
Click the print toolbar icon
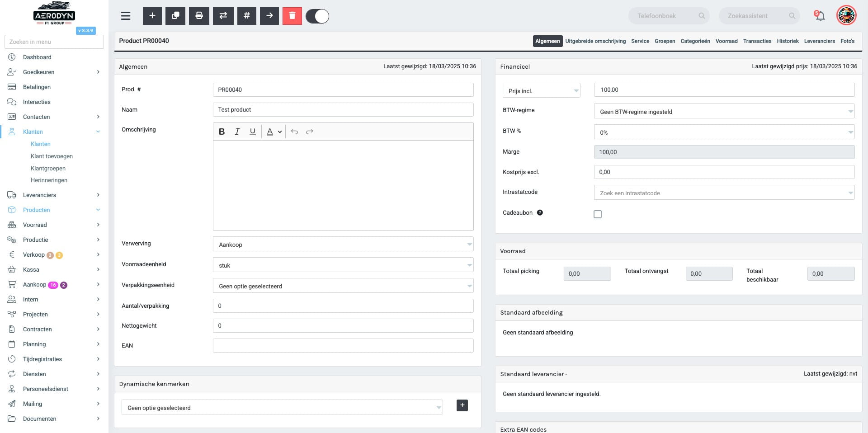[x=199, y=16]
